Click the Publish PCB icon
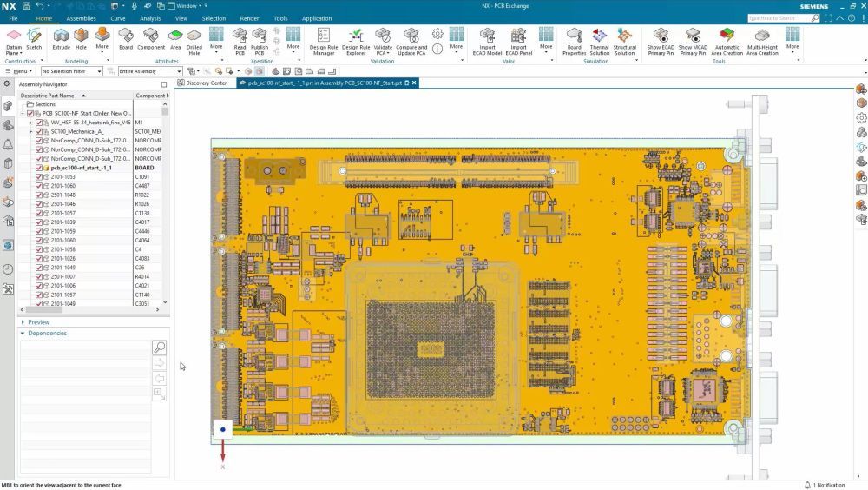The image size is (868, 490). coord(259,42)
